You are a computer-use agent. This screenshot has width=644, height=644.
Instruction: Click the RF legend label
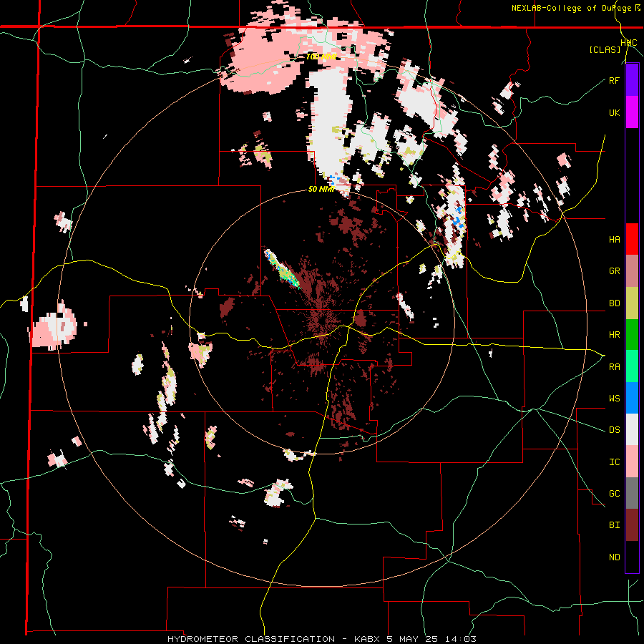pyautogui.click(x=614, y=81)
